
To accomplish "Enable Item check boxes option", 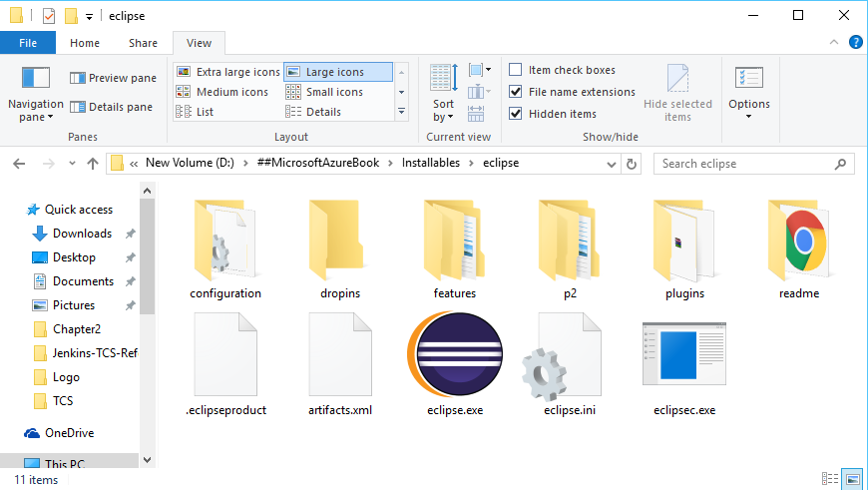I will tap(516, 70).
